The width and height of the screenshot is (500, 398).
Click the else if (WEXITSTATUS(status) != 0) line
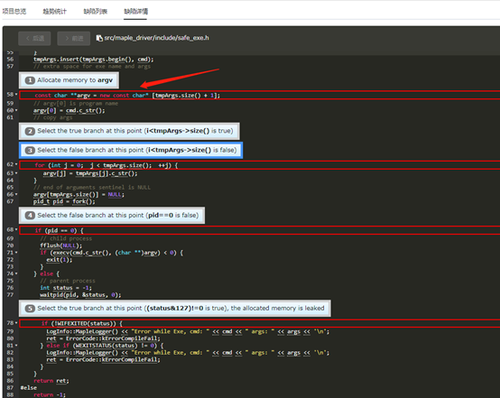click(x=102, y=346)
